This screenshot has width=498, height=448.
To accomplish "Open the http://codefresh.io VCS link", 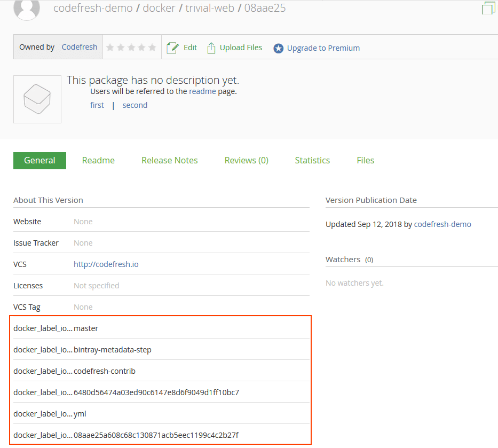I will point(106,264).
